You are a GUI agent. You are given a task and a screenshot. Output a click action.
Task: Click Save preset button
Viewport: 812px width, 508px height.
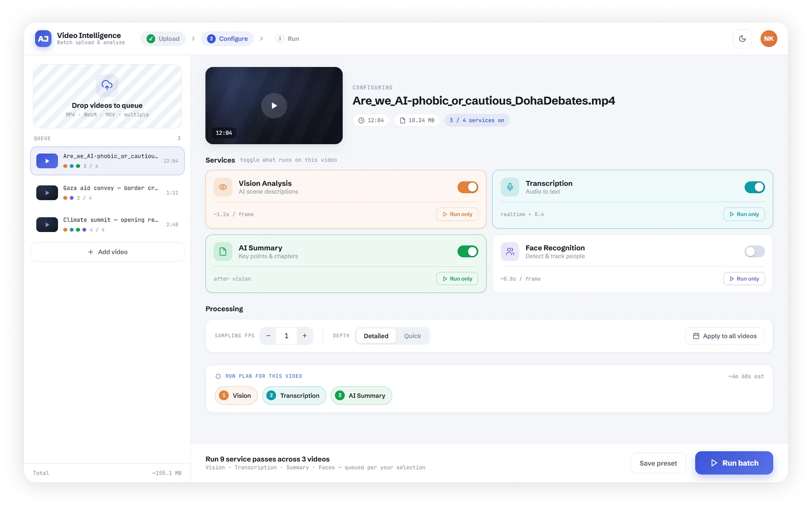coord(658,463)
